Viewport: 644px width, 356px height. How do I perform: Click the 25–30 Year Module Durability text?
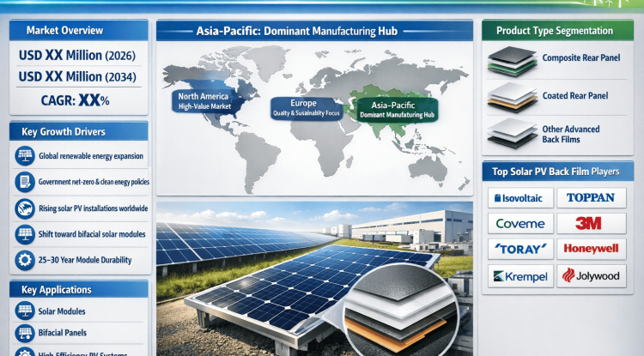pos(85,260)
